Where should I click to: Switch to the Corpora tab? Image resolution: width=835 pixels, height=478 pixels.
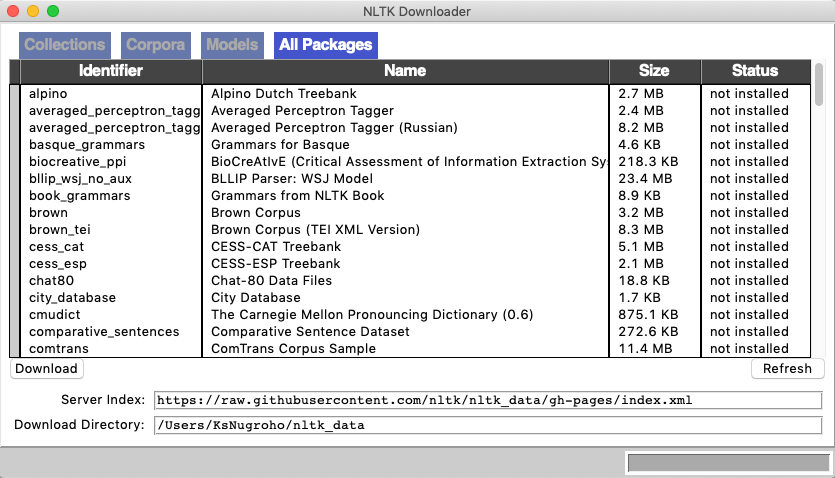155,45
